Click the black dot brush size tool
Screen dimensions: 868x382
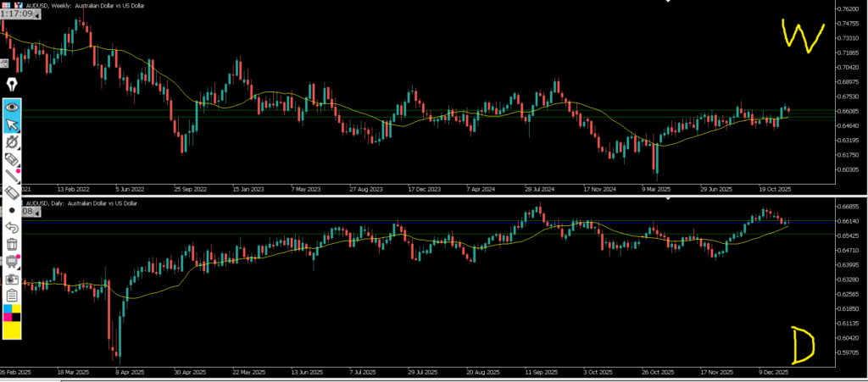(13, 210)
